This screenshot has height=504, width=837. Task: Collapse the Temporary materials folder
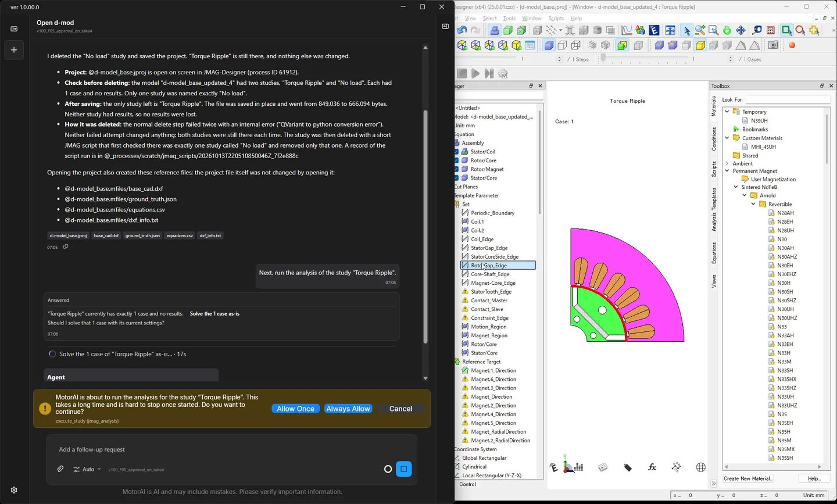(x=727, y=112)
